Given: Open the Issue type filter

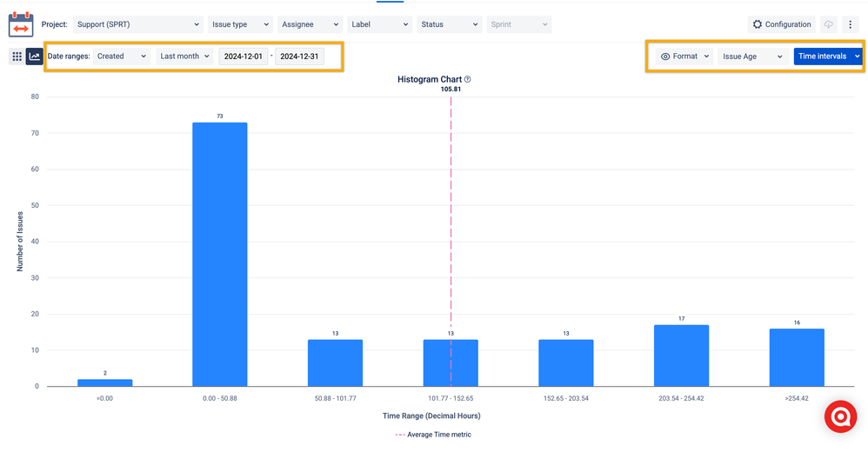Looking at the screenshot, I should click(x=240, y=24).
